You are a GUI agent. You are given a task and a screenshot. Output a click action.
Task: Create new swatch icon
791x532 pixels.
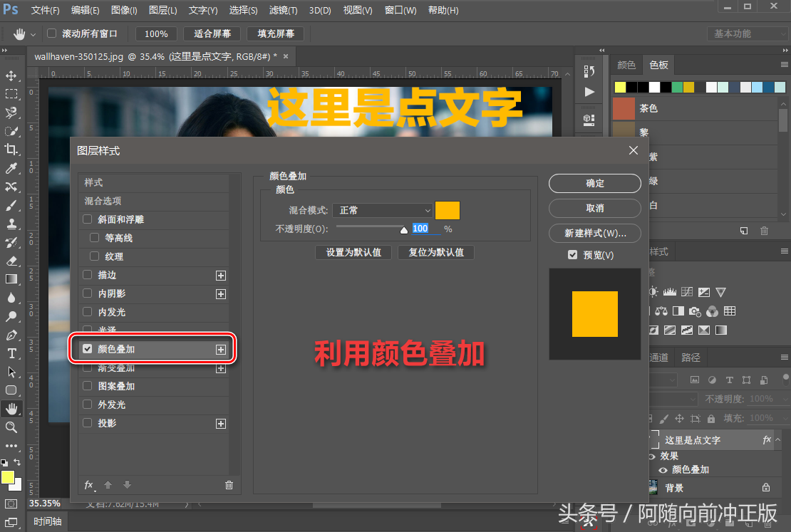click(x=743, y=231)
